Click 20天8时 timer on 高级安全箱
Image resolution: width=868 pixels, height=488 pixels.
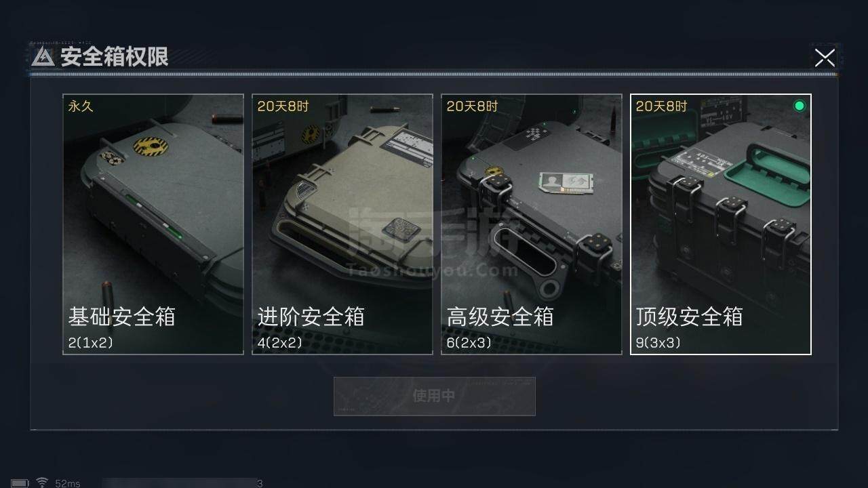472,106
